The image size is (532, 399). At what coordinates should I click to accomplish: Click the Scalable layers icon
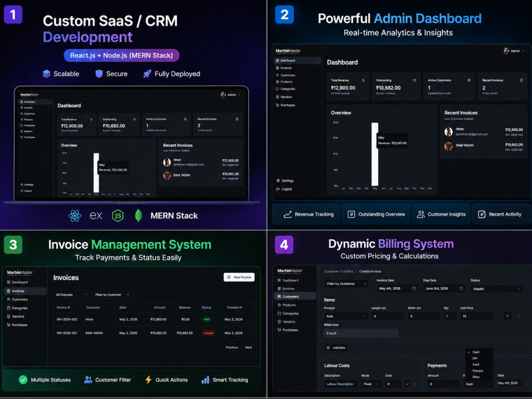[x=46, y=73]
